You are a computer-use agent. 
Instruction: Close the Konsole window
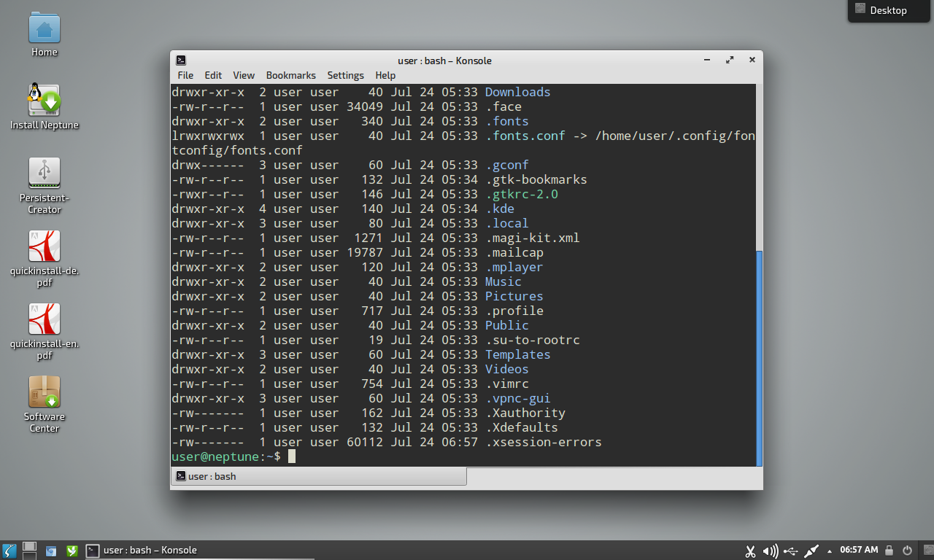[752, 61]
